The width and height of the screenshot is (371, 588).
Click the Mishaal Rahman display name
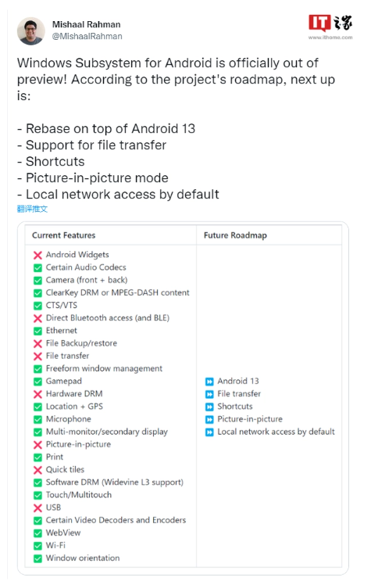click(x=86, y=25)
